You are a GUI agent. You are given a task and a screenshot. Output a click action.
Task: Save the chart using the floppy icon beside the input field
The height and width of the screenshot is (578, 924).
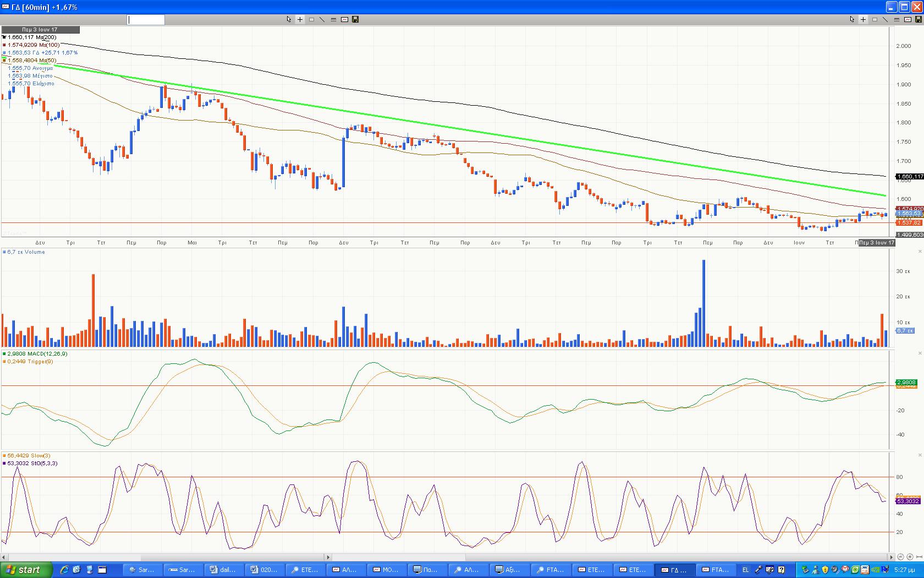(355, 19)
